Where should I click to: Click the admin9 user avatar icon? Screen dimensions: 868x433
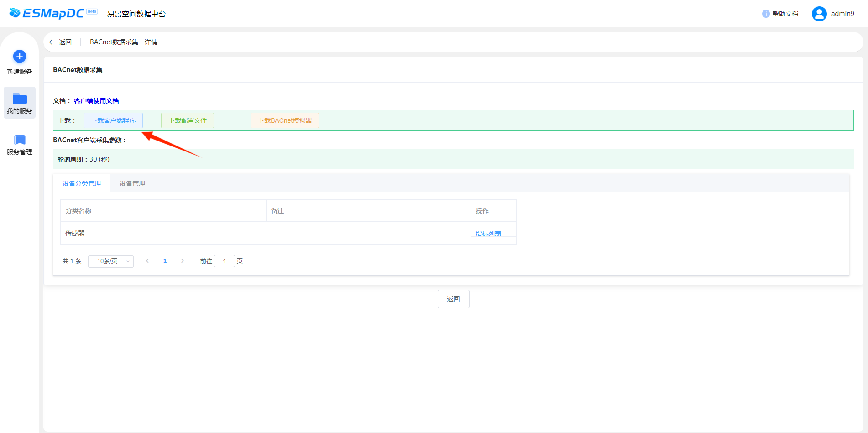pos(819,14)
